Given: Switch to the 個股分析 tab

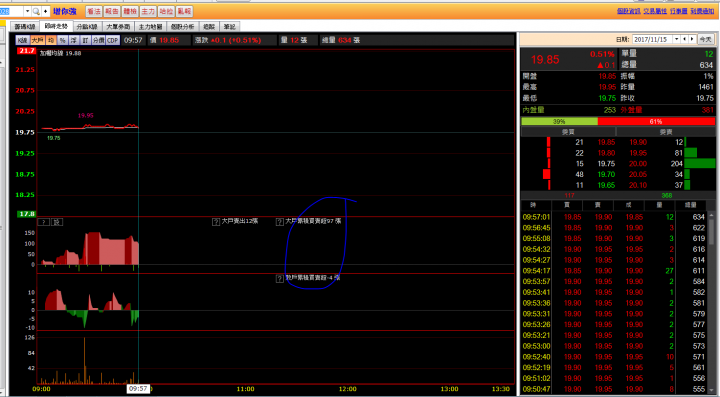Looking at the screenshot, I should click(182, 27).
